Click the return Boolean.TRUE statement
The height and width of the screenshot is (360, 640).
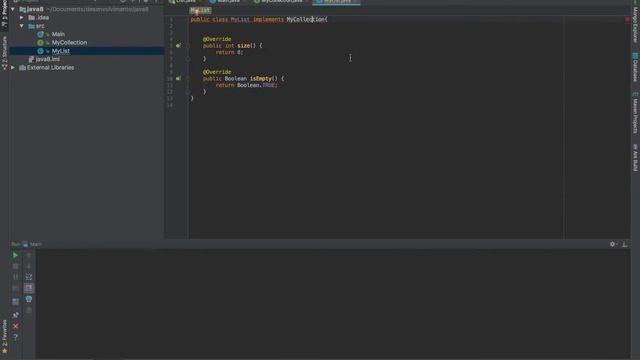[247, 85]
